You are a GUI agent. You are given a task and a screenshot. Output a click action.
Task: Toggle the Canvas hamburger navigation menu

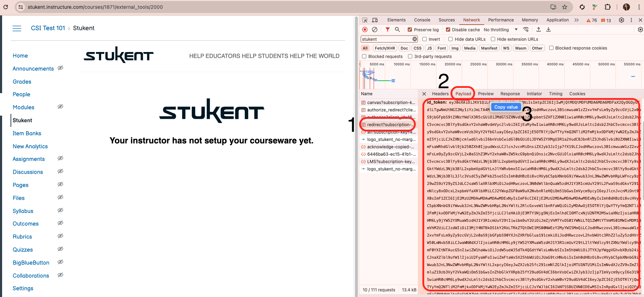point(17,28)
